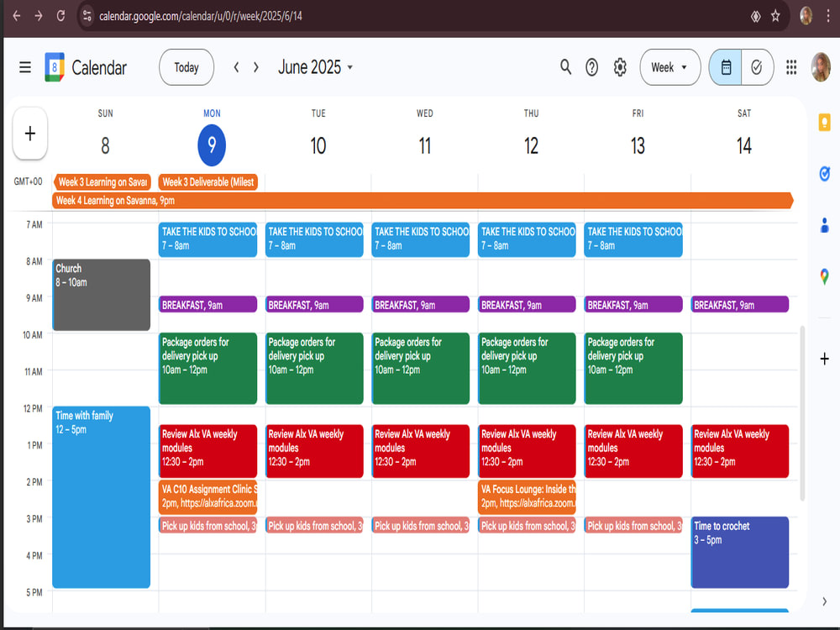The image size is (840, 630).
Task: Open Wednesday Package orders for delivery event
Action: [421, 369]
